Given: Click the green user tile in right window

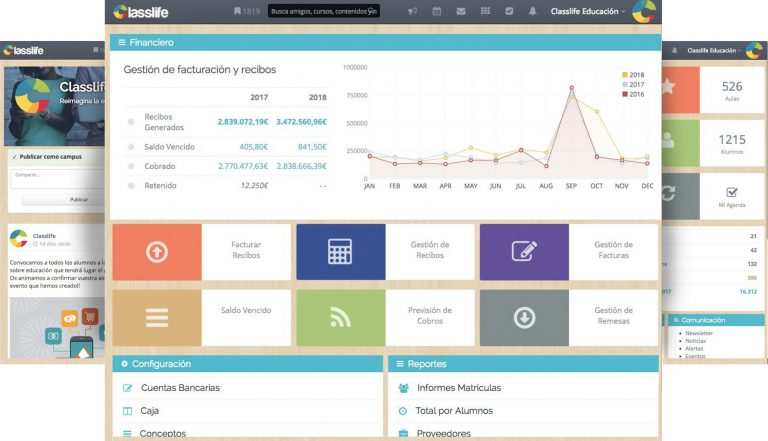Looking at the screenshot, I should pyautogui.click(x=681, y=143).
